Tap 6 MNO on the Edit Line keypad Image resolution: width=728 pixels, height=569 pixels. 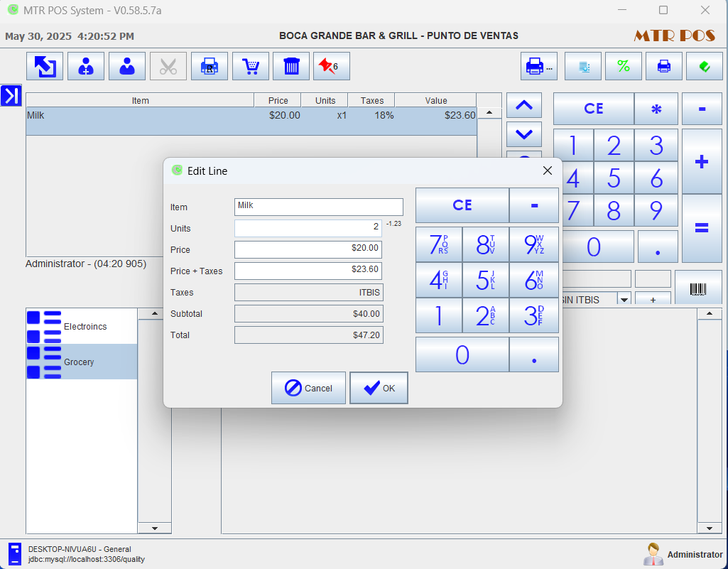tap(534, 280)
